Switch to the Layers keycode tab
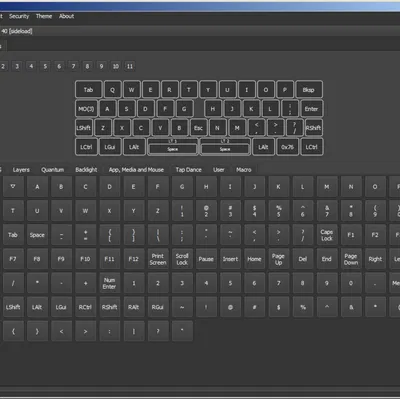The height and width of the screenshot is (399, 400). (x=21, y=170)
